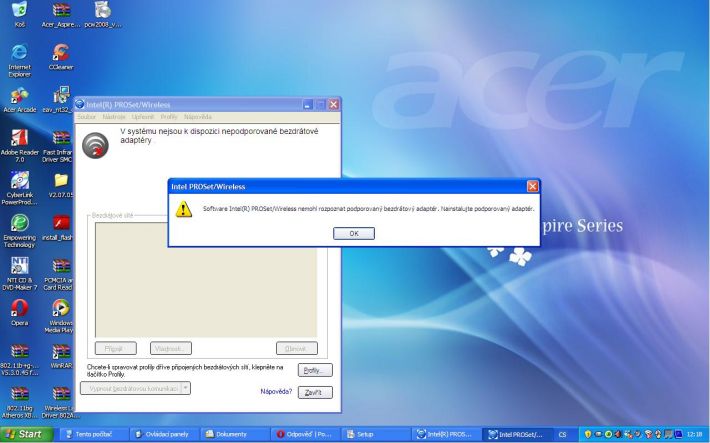Launch WinRAR desktop shortcut

(61, 356)
